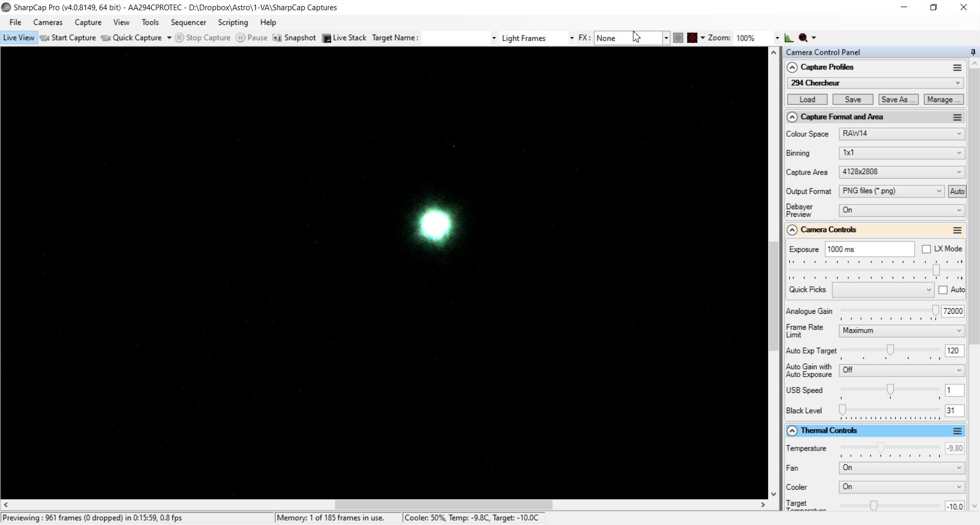This screenshot has height=525, width=980.
Task: Open the Thermal Controls hamburger menu
Action: point(957,431)
